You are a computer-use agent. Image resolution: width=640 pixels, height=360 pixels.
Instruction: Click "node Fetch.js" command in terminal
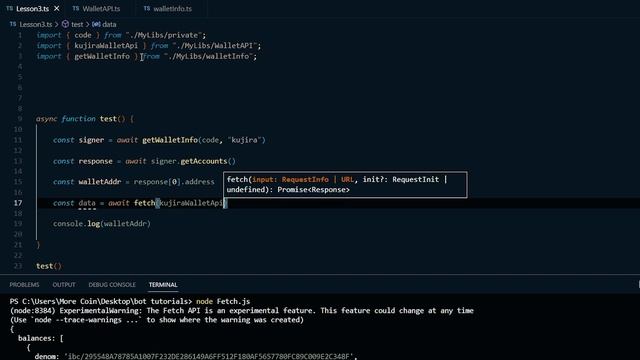click(x=223, y=301)
